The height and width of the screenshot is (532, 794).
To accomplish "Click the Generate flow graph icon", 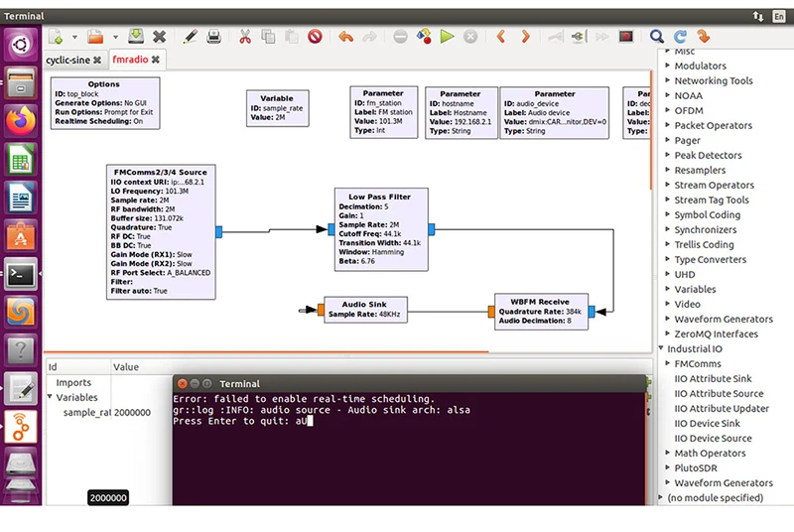I will [x=424, y=37].
